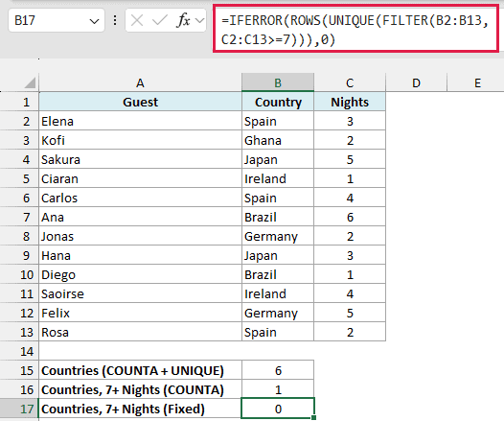504x421 pixels.
Task: Click Nights value 4 for Saoirse
Action: (x=350, y=293)
